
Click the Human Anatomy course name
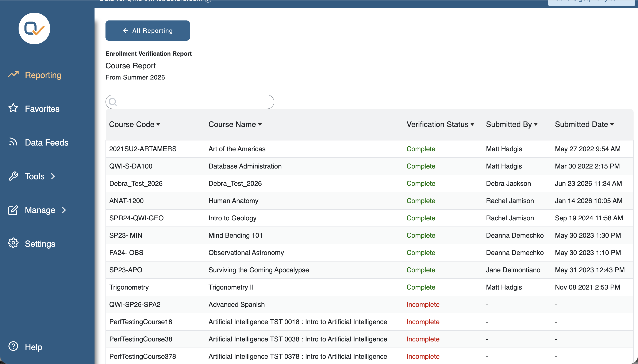(x=233, y=201)
